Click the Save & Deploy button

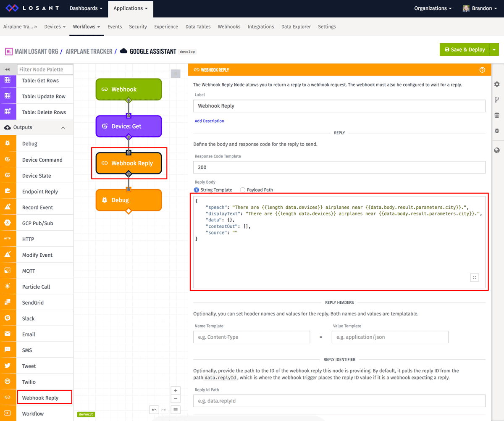[x=465, y=49]
